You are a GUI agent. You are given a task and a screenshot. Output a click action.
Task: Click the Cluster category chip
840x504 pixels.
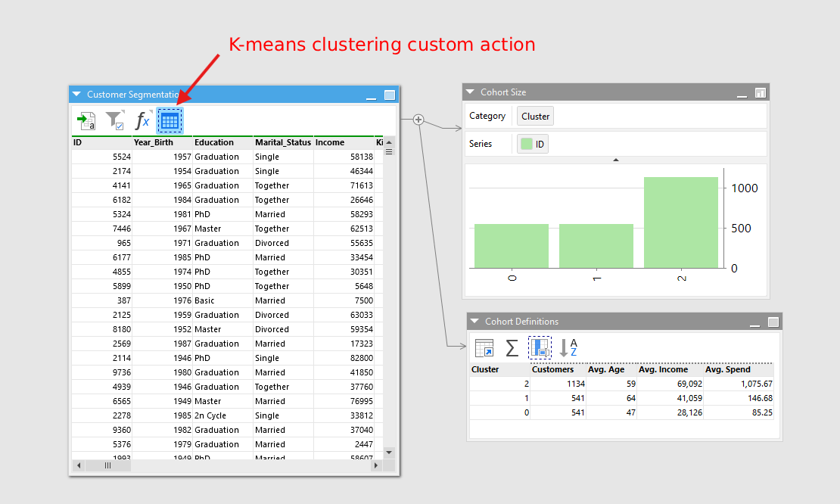click(535, 117)
